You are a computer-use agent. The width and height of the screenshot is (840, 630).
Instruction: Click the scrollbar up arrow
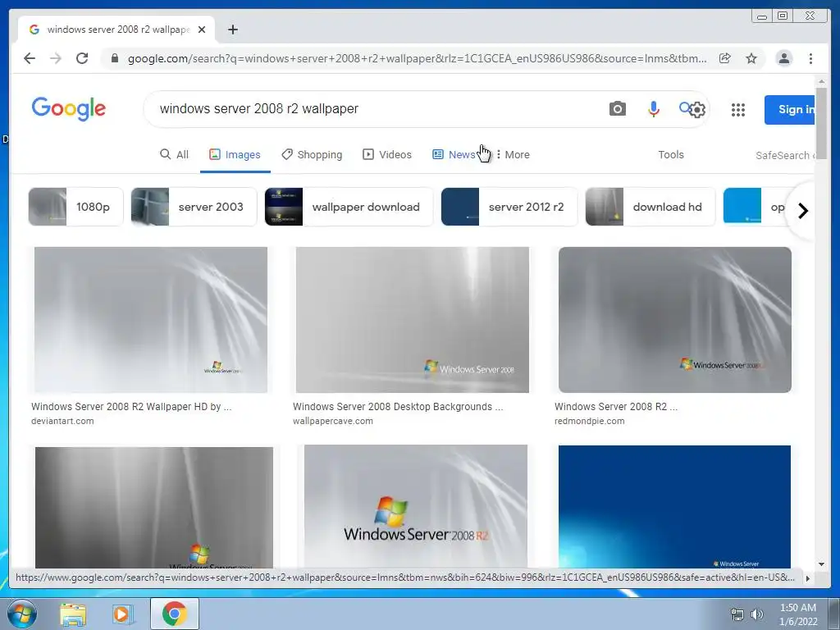click(x=821, y=81)
